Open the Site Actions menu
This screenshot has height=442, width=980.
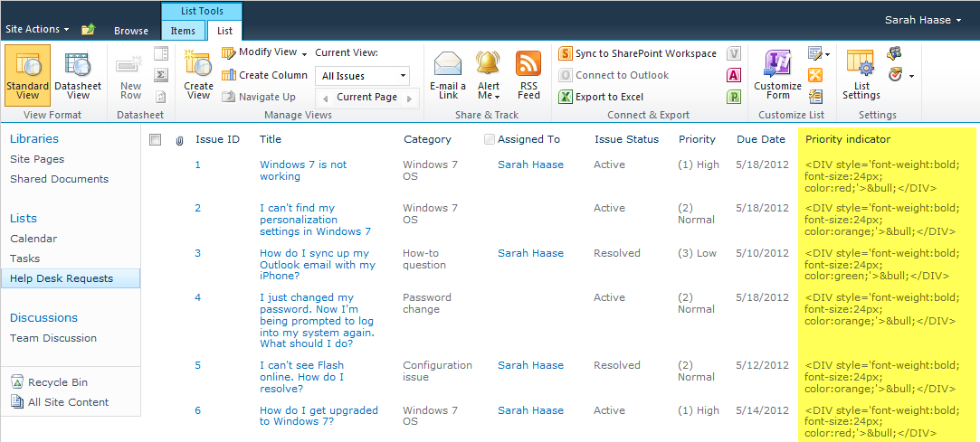coord(37,29)
